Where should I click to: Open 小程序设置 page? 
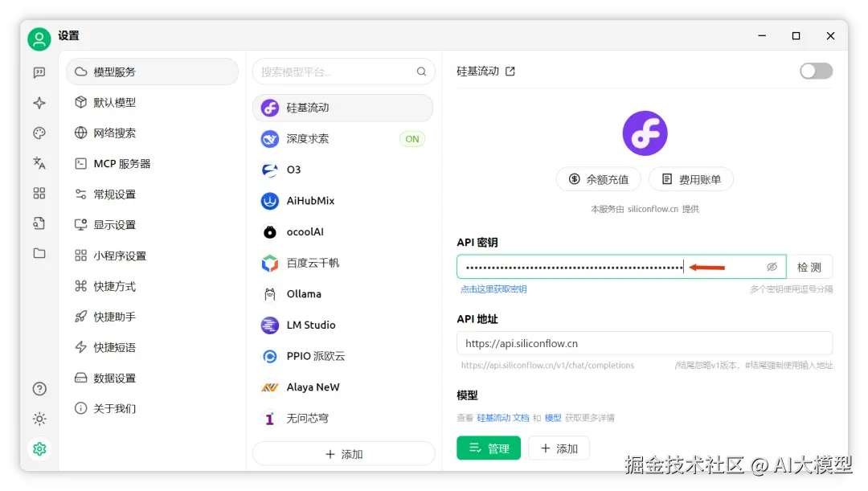(152, 256)
